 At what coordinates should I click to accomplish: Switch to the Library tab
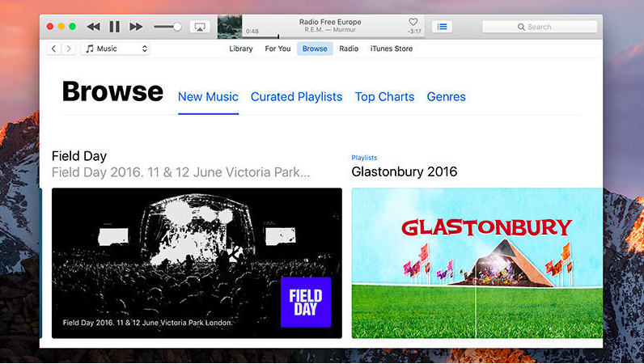(x=241, y=49)
